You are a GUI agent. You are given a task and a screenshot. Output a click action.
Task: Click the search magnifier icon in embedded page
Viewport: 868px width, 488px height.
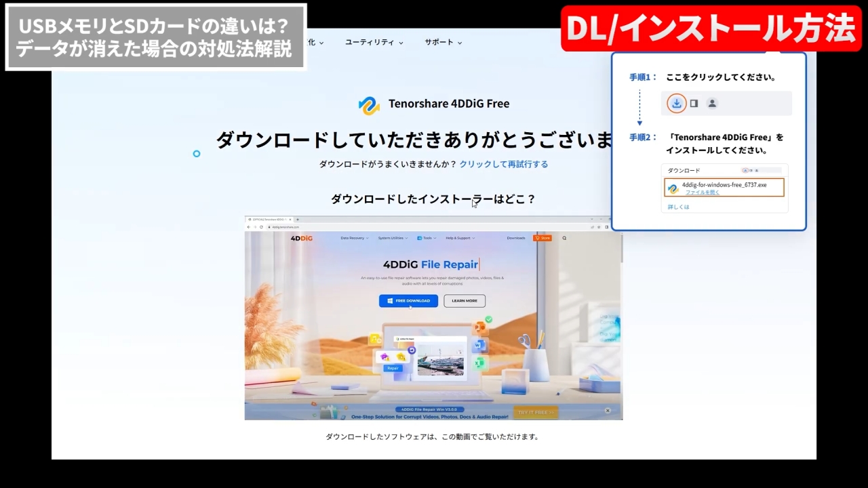coord(564,238)
